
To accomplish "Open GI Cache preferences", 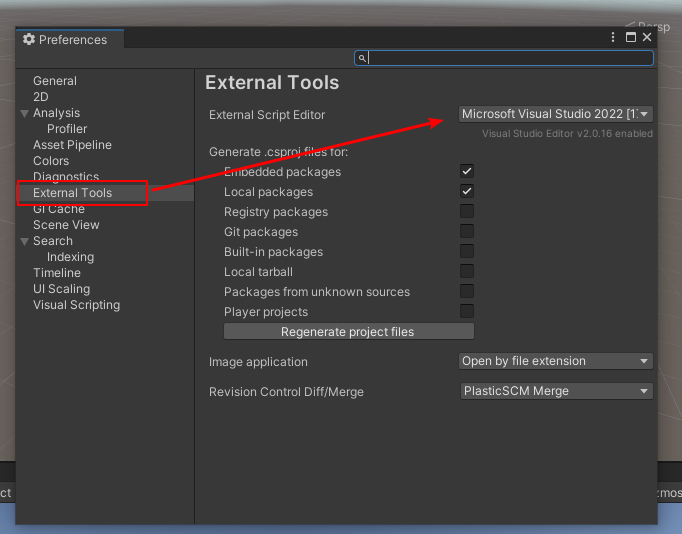I will point(59,209).
